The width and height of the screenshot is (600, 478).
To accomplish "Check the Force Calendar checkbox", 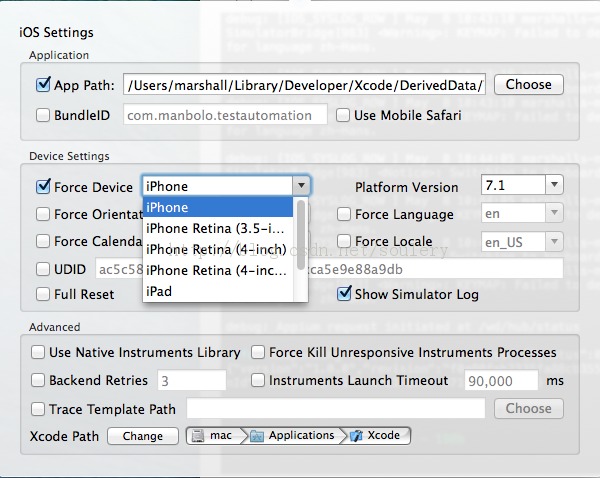I will pos(43,241).
